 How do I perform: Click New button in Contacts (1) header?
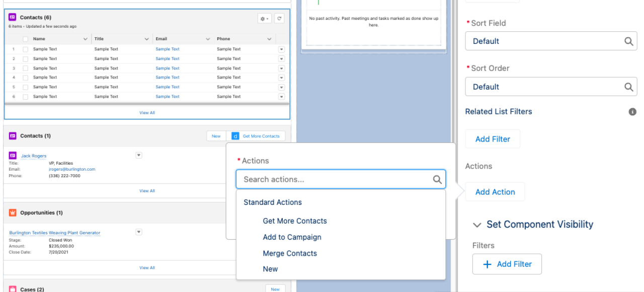click(x=216, y=136)
